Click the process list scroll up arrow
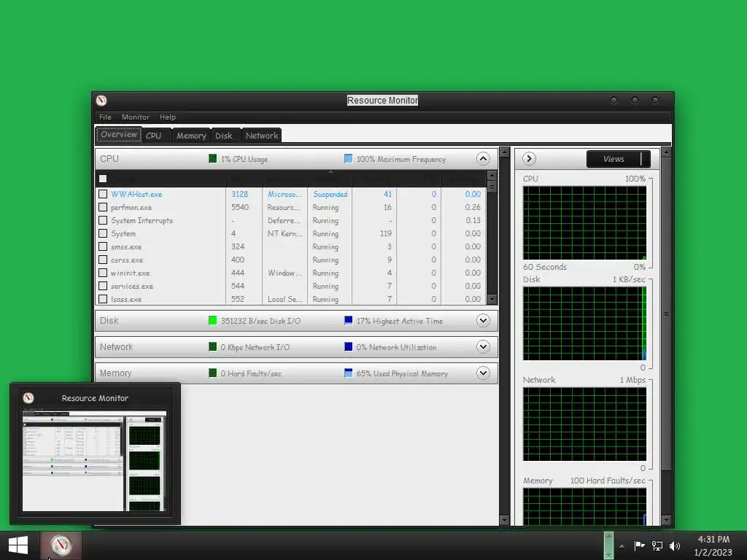The width and height of the screenshot is (747, 560). pos(492,175)
